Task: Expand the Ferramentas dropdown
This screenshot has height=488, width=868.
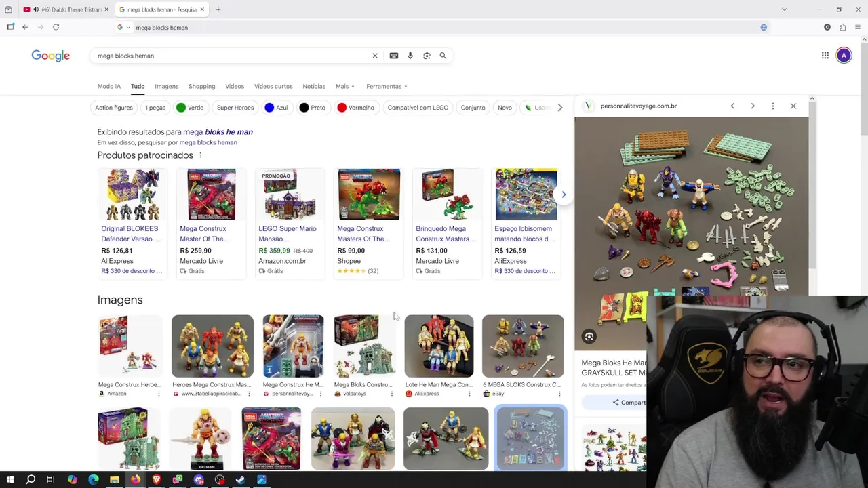Action: coord(387,87)
